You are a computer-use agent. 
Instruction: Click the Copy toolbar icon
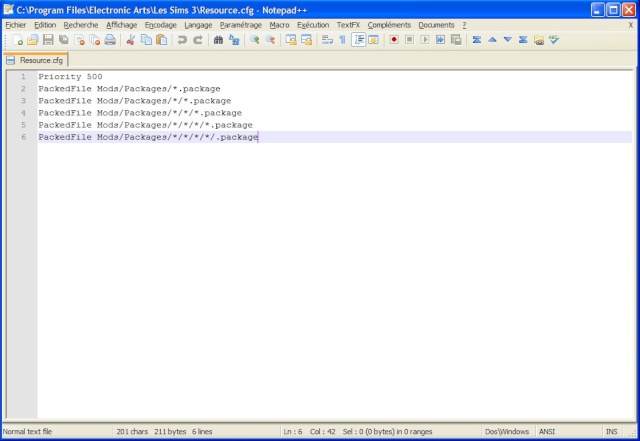[146, 40]
